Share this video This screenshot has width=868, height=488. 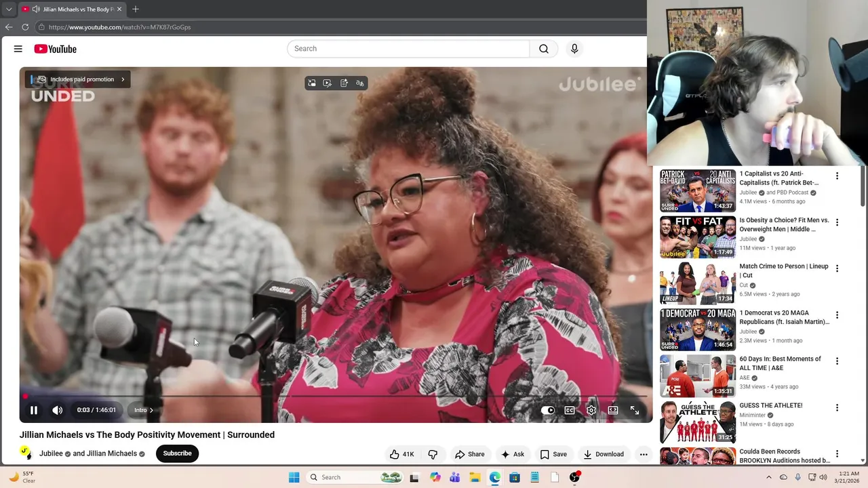pos(470,454)
